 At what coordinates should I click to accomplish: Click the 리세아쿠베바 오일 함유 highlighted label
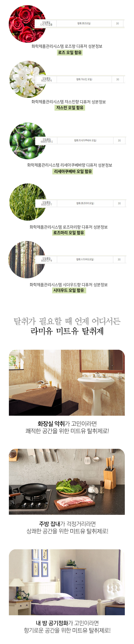pyautogui.click(x=73, y=171)
